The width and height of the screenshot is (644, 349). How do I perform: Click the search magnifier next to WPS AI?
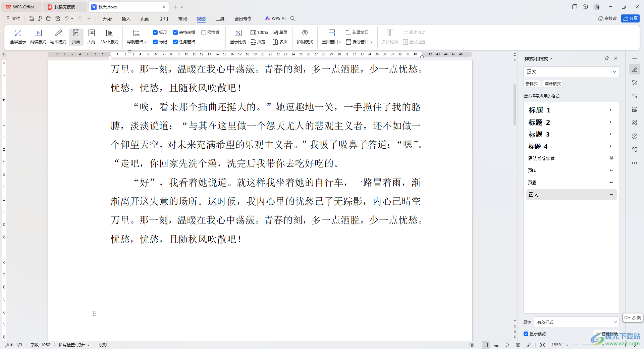[x=293, y=19]
